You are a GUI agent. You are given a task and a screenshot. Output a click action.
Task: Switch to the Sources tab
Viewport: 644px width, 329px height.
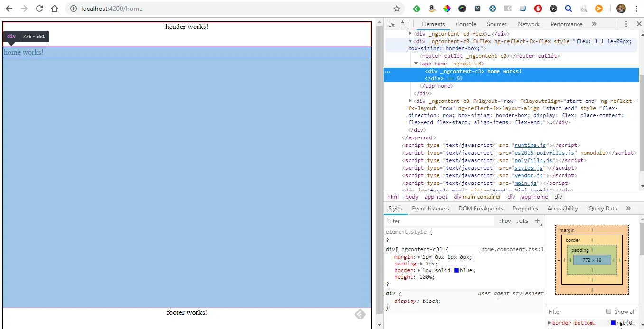[497, 24]
